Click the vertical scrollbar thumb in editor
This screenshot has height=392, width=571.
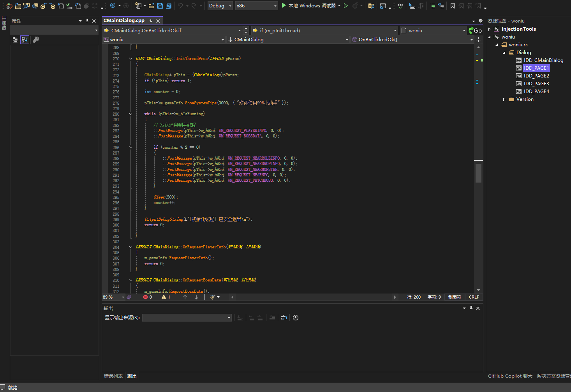point(478,173)
